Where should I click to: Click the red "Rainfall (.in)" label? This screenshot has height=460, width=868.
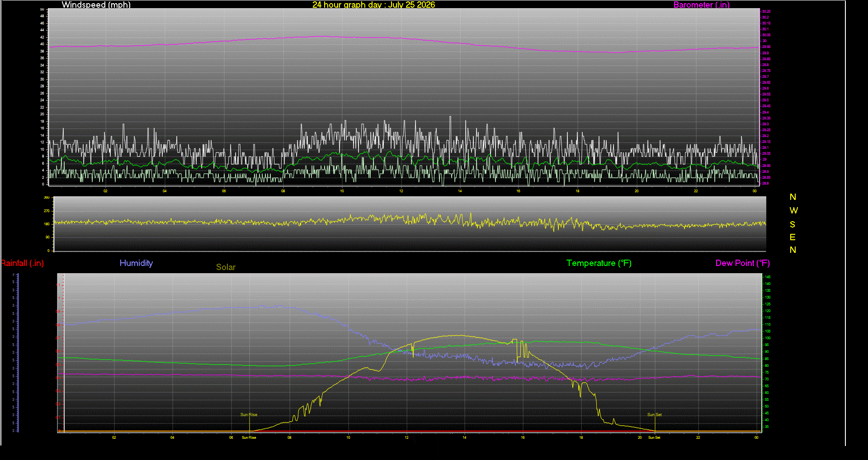pyautogui.click(x=22, y=263)
